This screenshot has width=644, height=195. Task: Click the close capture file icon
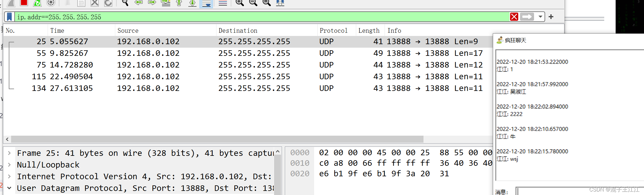point(94,3)
